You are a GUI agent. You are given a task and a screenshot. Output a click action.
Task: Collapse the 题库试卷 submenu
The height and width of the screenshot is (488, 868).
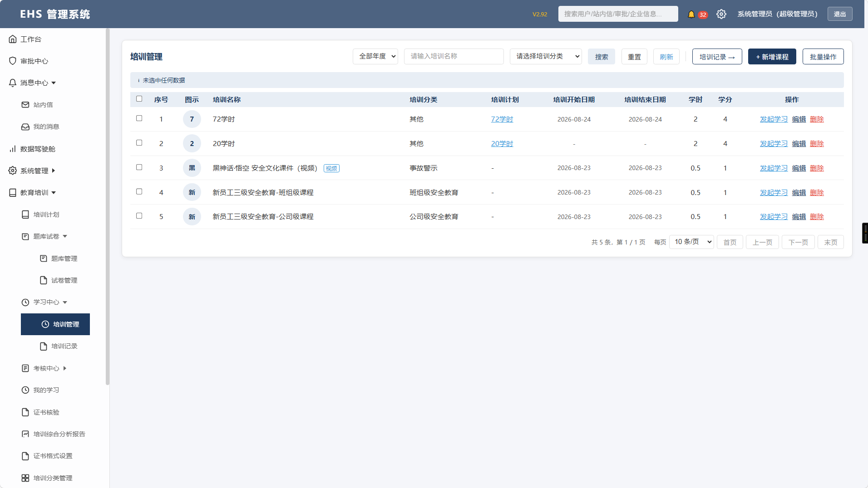(x=65, y=236)
